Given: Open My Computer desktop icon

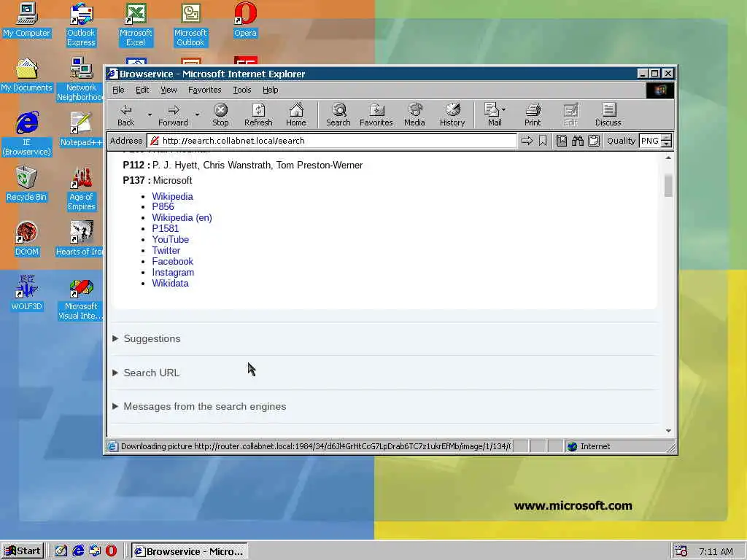Looking at the screenshot, I should 27,20.
